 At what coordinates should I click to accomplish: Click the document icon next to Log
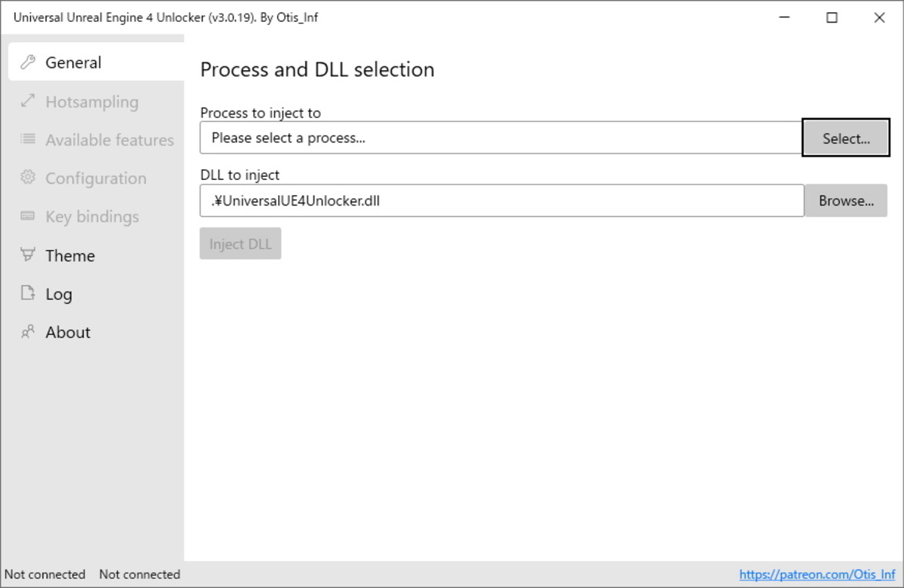tap(29, 294)
